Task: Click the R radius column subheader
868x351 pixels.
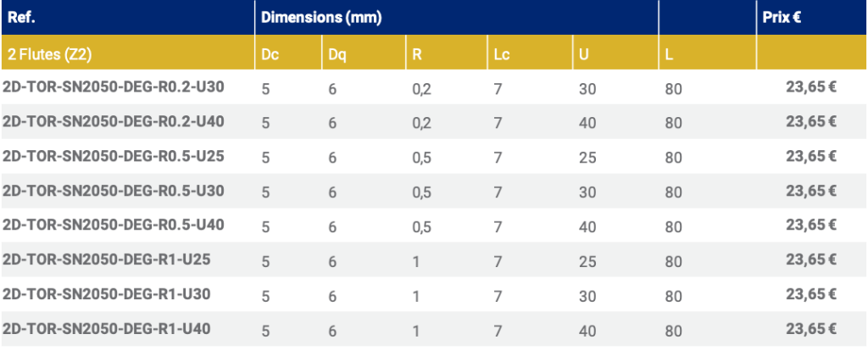Action: tap(416, 55)
